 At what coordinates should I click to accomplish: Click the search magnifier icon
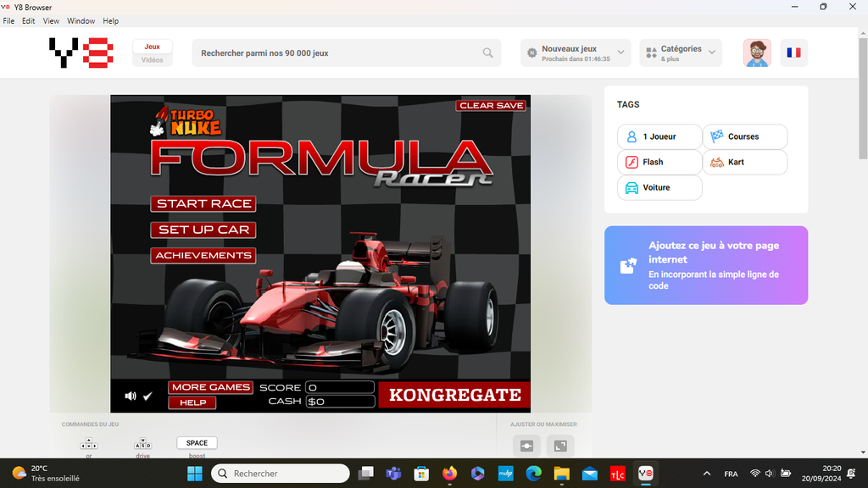tap(487, 53)
